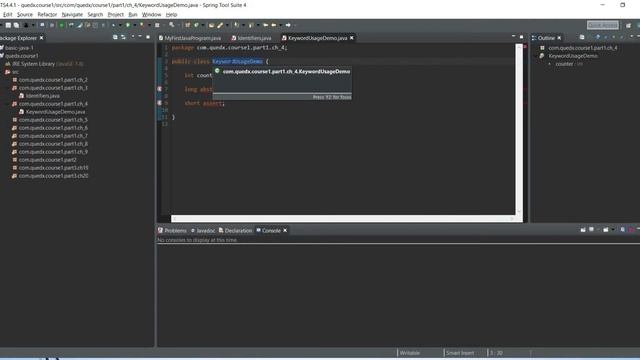Click the Save All toolbar icon
This screenshot has height=360, width=640.
[x=16, y=25]
